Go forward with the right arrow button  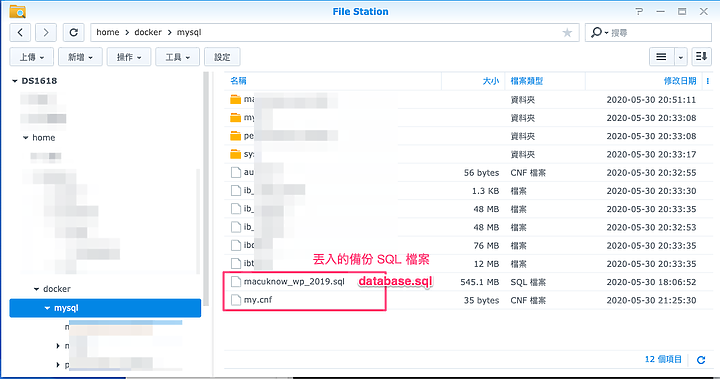point(46,32)
